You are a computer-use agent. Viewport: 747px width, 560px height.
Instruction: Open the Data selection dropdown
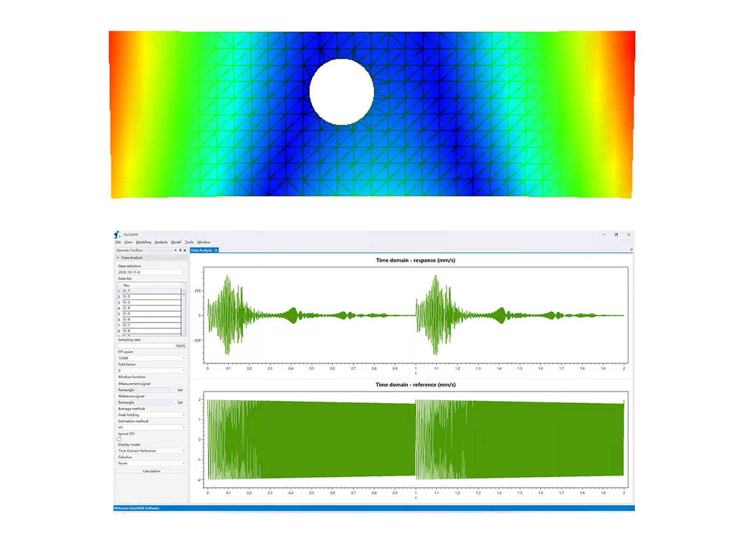(x=151, y=272)
